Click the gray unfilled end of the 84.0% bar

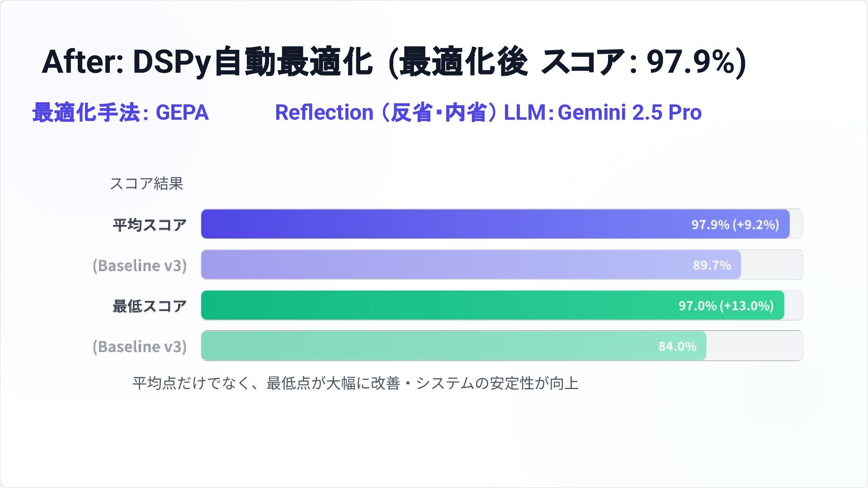tap(754, 346)
